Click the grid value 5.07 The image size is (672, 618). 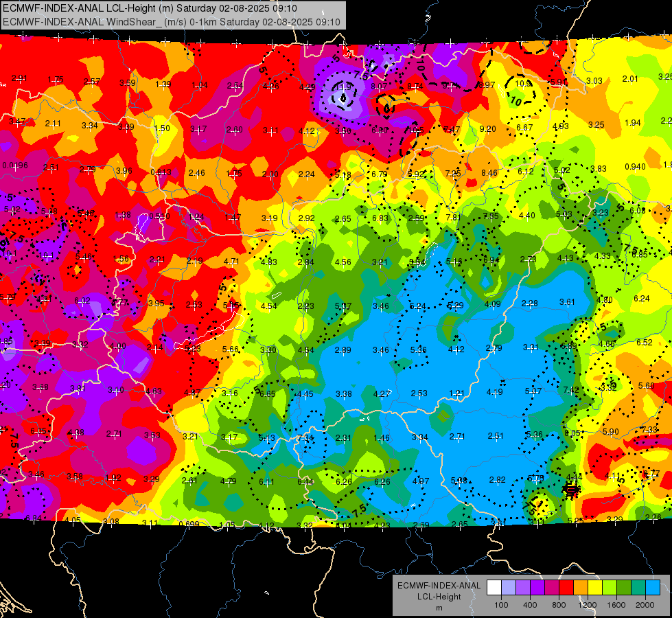(533, 391)
